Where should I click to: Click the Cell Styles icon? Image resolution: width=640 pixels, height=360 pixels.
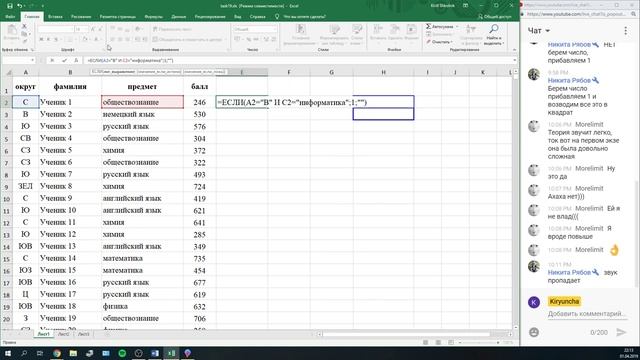click(x=357, y=29)
